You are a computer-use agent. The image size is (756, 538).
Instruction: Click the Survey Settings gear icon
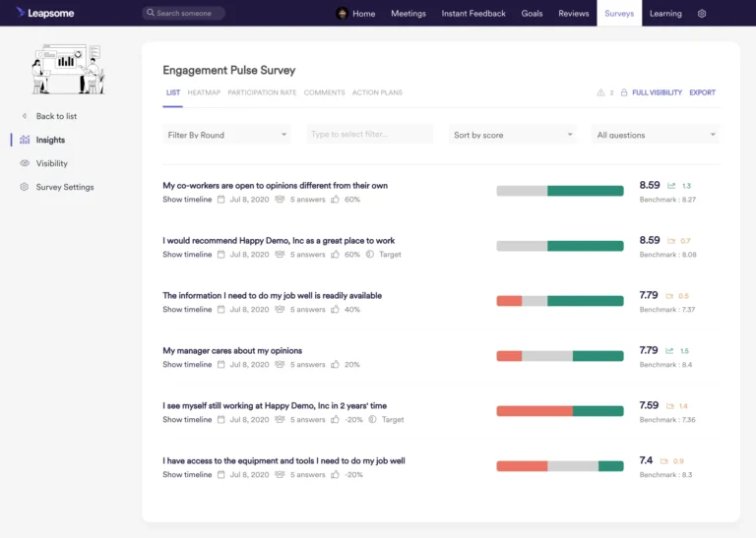coord(24,187)
